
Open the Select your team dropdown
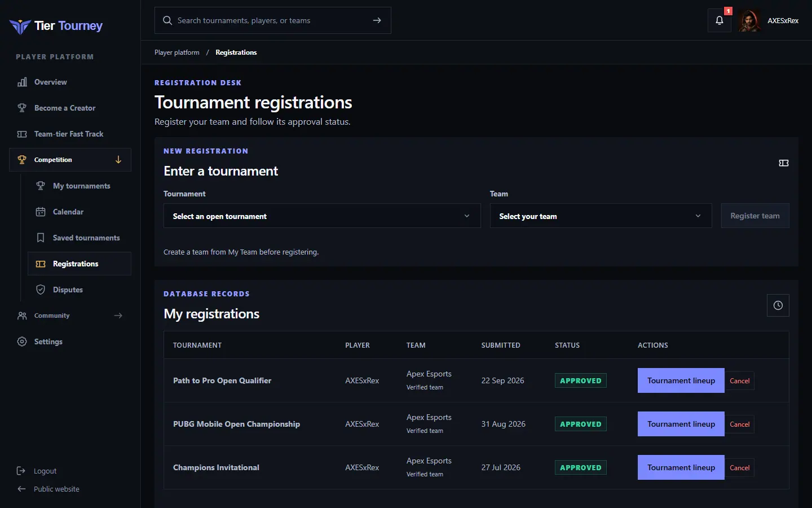(601, 216)
